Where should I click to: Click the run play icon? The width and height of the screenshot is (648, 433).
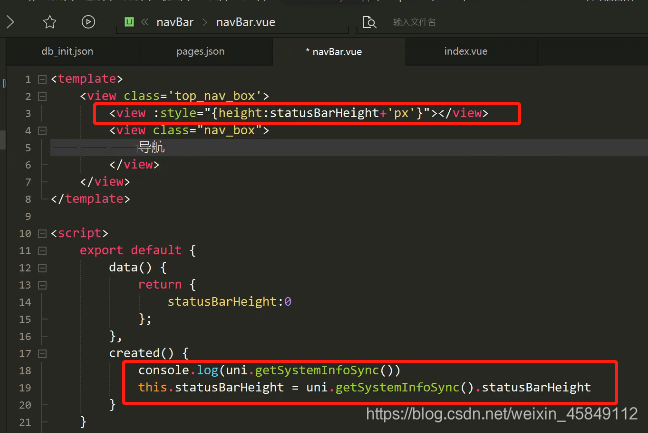point(88,22)
